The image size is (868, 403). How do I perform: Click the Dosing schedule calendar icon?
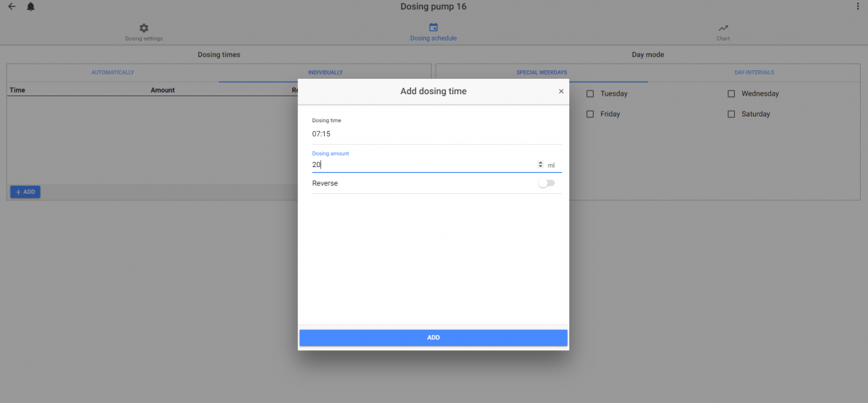tap(433, 27)
